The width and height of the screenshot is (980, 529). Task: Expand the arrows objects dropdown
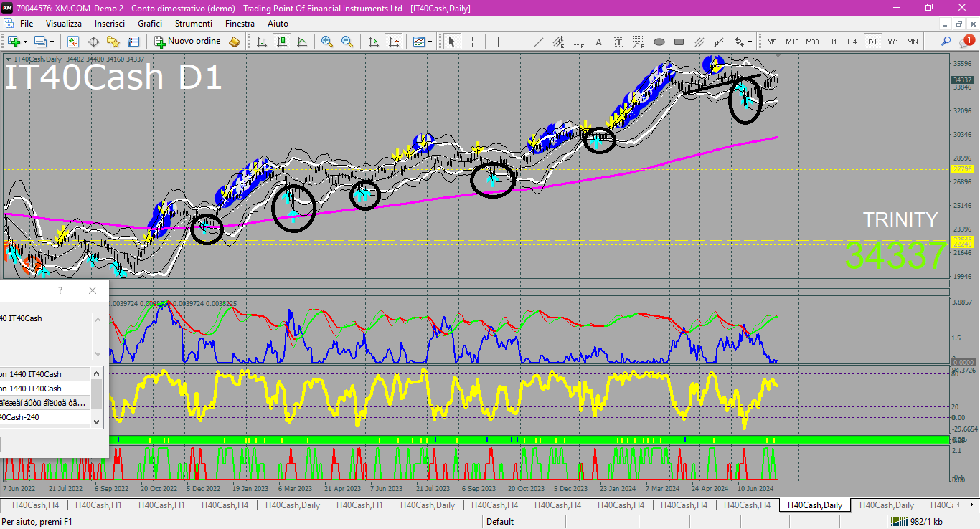point(750,42)
